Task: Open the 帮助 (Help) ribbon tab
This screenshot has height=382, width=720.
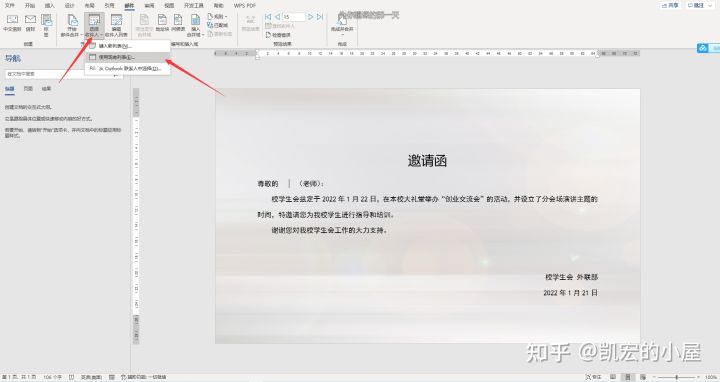Action: [219, 6]
